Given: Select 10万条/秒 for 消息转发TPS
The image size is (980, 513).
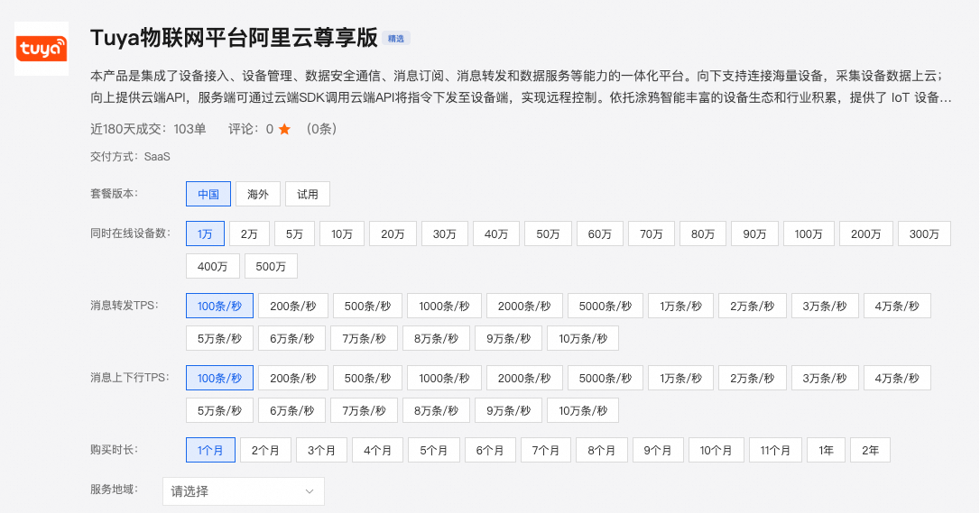Looking at the screenshot, I should pyautogui.click(x=583, y=338).
